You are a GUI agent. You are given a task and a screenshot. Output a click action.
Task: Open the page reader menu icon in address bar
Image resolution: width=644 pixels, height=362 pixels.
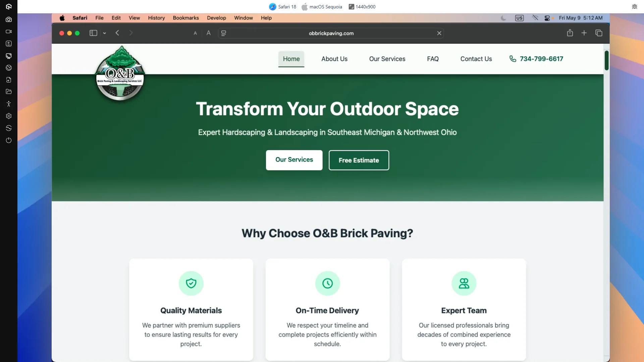coord(224,33)
